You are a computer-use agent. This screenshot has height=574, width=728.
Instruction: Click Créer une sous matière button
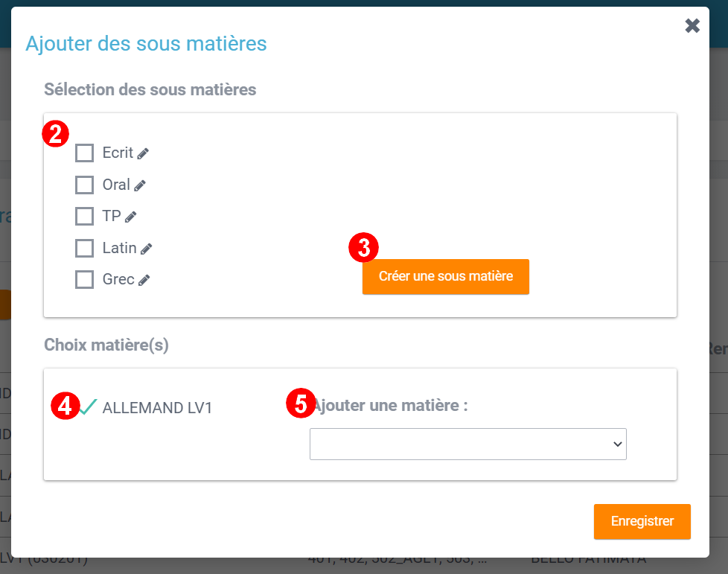(x=446, y=276)
